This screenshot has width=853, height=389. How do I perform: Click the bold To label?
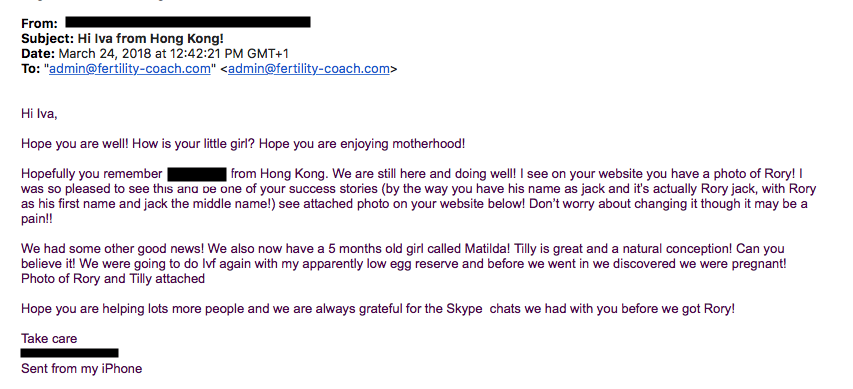(x=30, y=69)
